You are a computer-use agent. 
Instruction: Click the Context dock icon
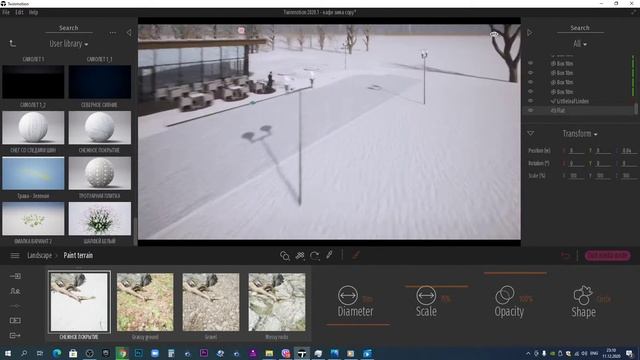click(x=15, y=291)
